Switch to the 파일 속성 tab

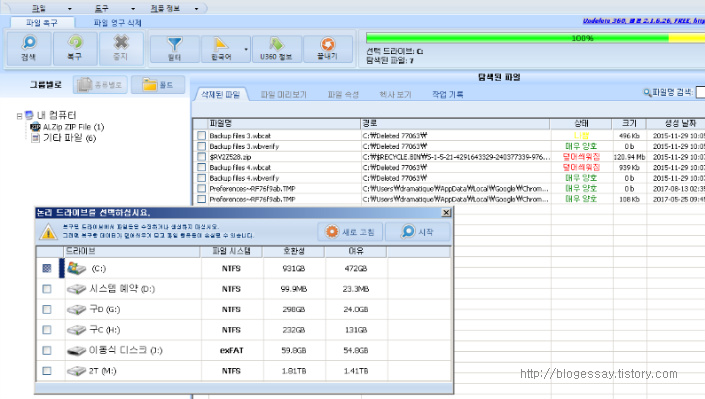tap(343, 94)
